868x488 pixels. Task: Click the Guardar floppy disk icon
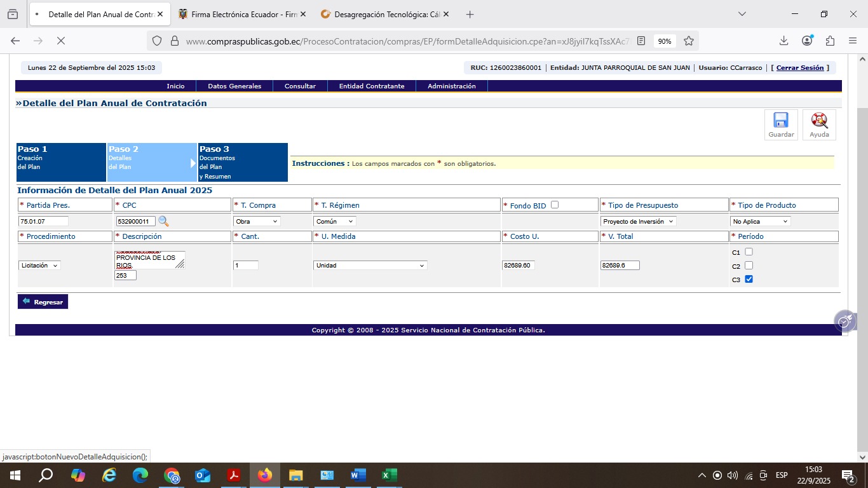tap(780, 121)
